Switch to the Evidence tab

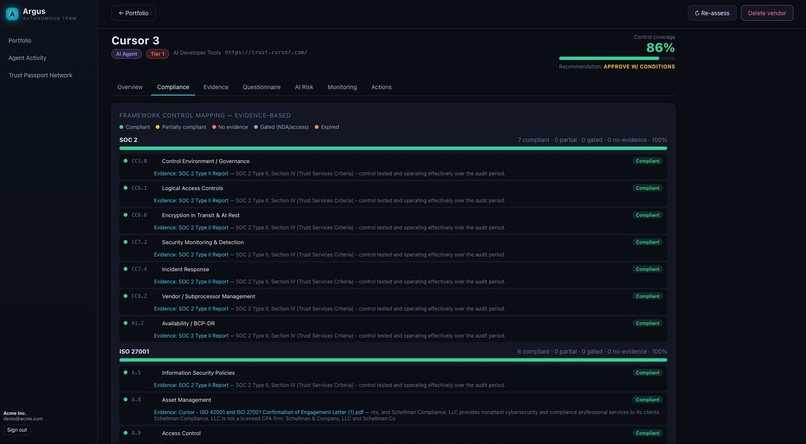216,87
